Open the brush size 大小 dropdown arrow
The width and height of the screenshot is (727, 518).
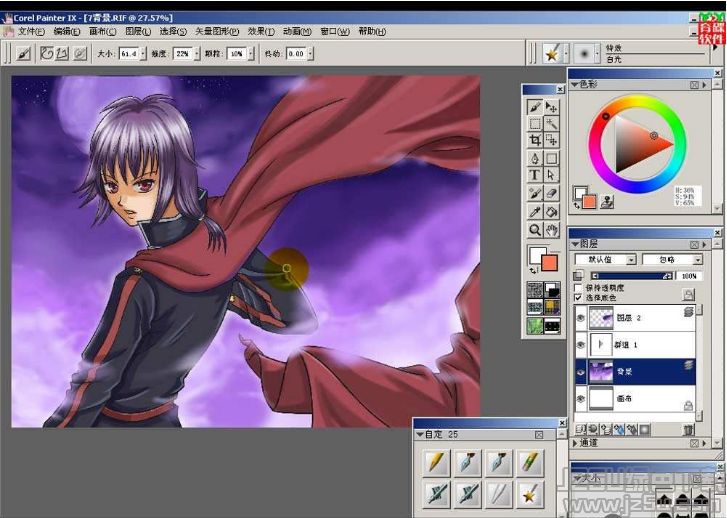coord(143,54)
